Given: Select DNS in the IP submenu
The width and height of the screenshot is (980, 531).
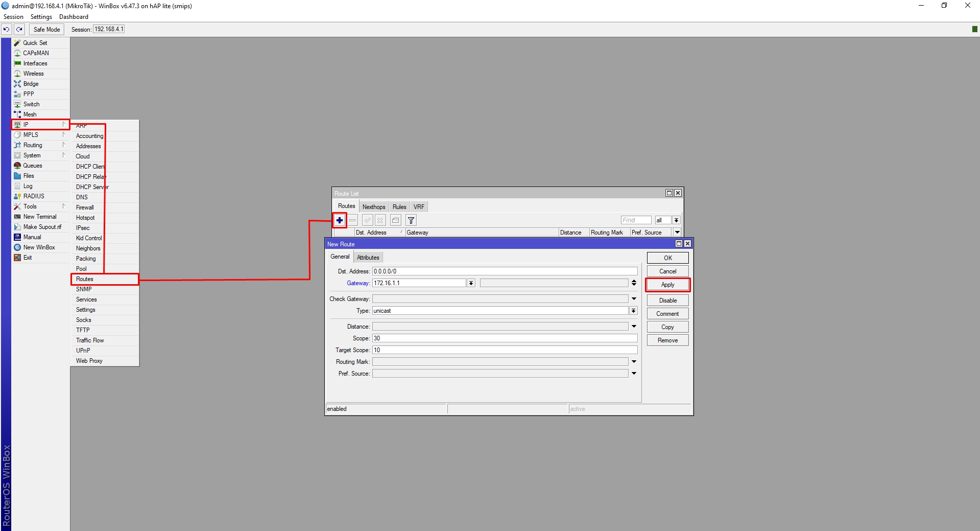Looking at the screenshot, I should pos(105,197).
